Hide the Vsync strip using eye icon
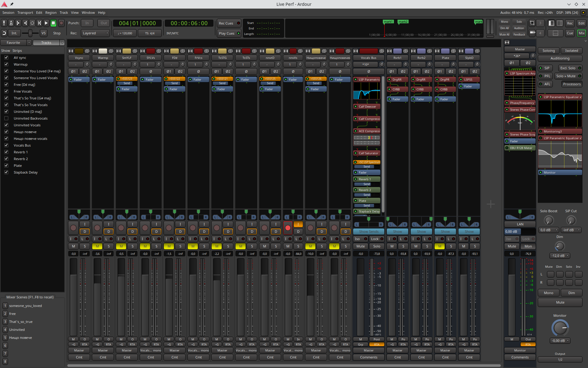This screenshot has width=588, height=368. (x=87, y=51)
